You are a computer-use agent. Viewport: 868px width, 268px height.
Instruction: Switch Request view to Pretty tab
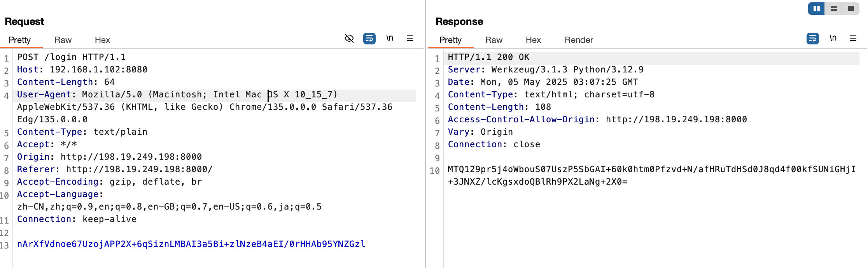point(19,40)
